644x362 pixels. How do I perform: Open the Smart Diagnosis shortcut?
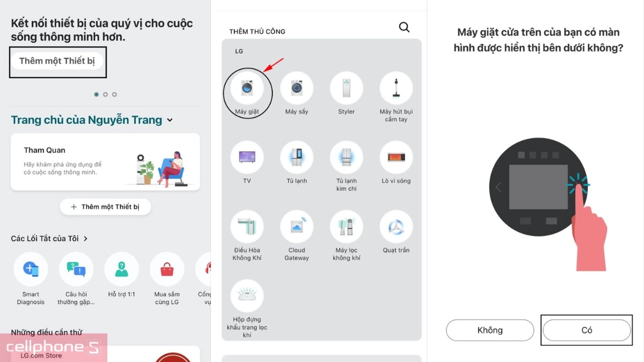click(31, 269)
